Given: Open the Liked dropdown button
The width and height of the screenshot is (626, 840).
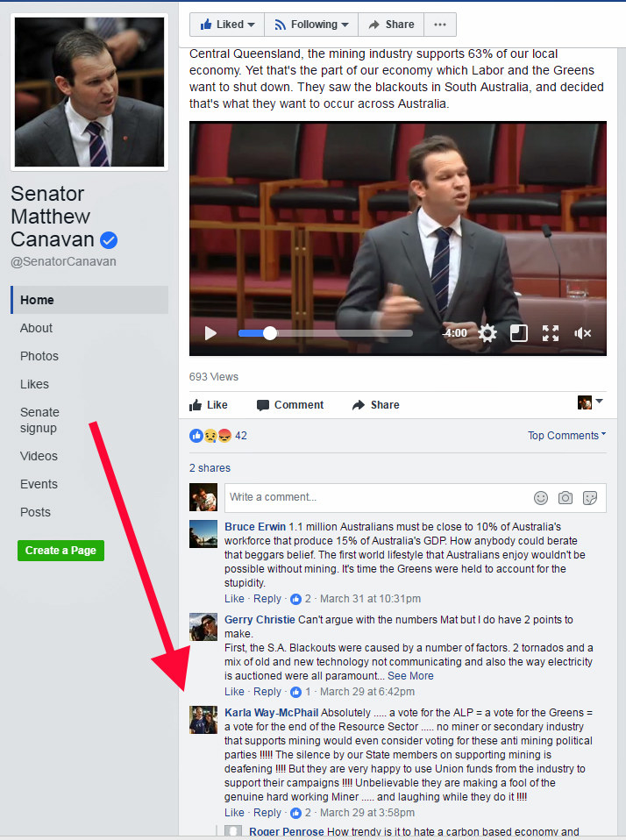Looking at the screenshot, I should tap(227, 25).
